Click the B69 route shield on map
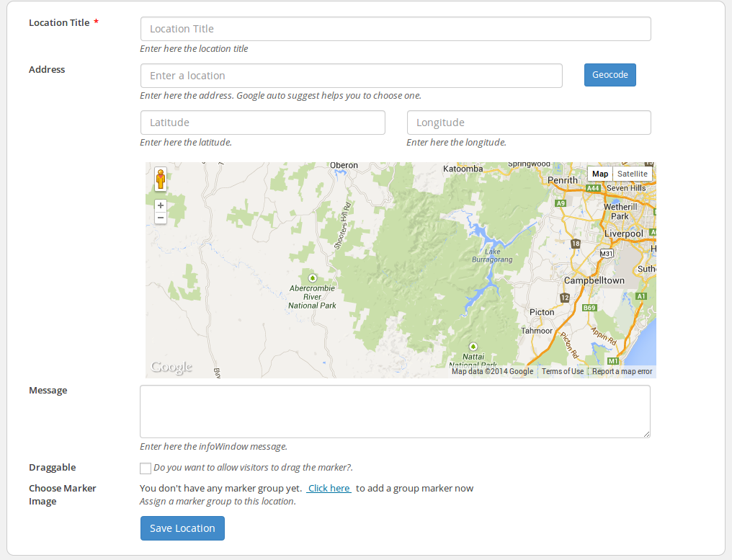The height and width of the screenshot is (560, 732). pyautogui.click(x=589, y=308)
